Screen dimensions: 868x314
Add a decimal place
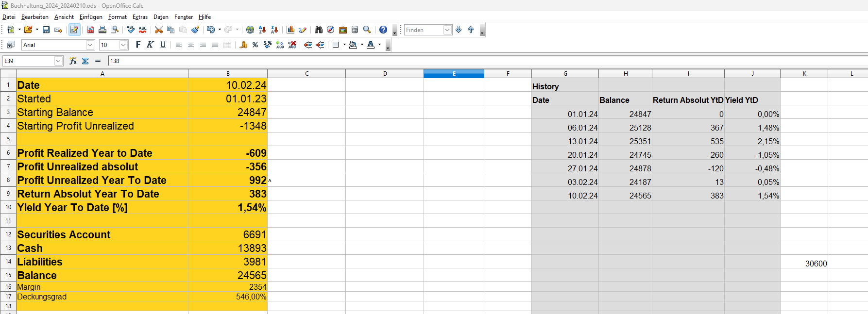280,45
